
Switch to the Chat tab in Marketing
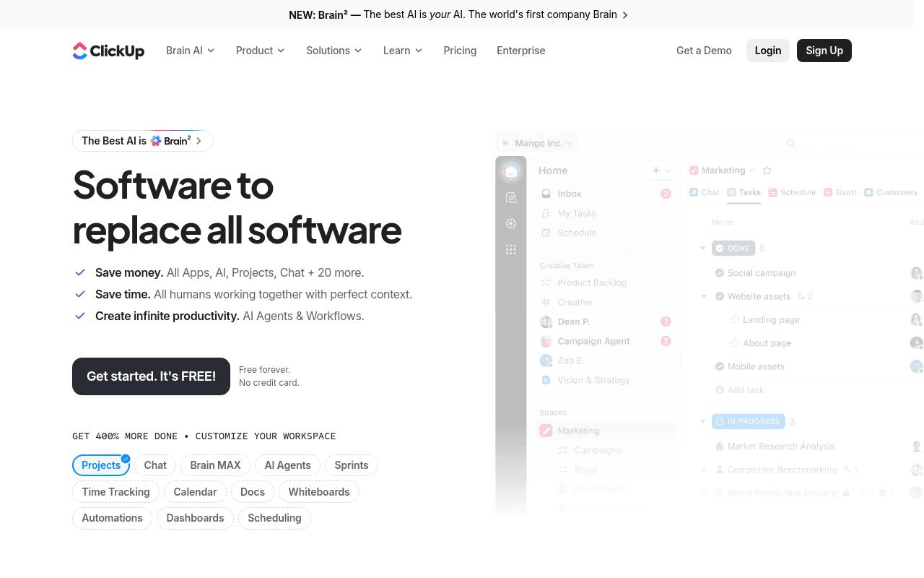[x=705, y=192]
